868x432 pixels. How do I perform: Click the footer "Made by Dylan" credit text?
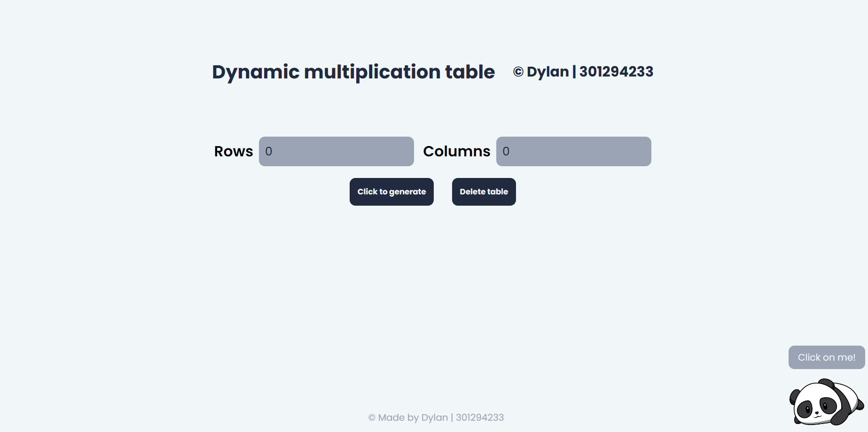[x=413, y=417]
